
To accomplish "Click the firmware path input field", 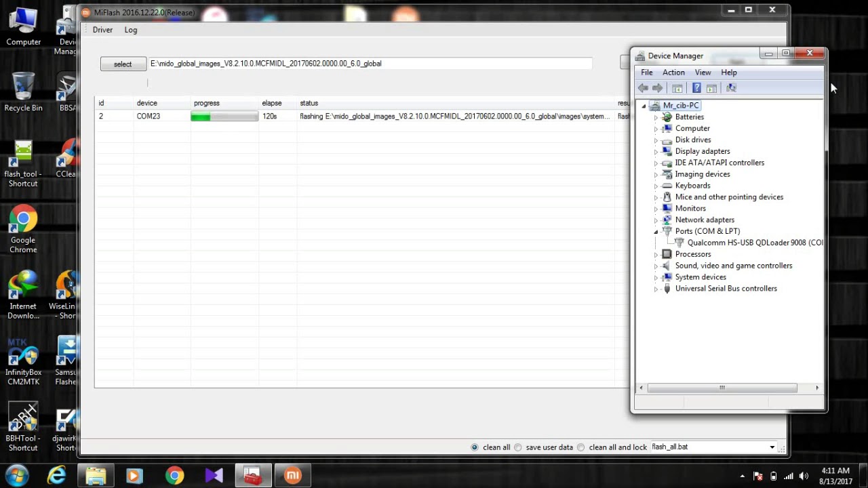I will point(370,64).
